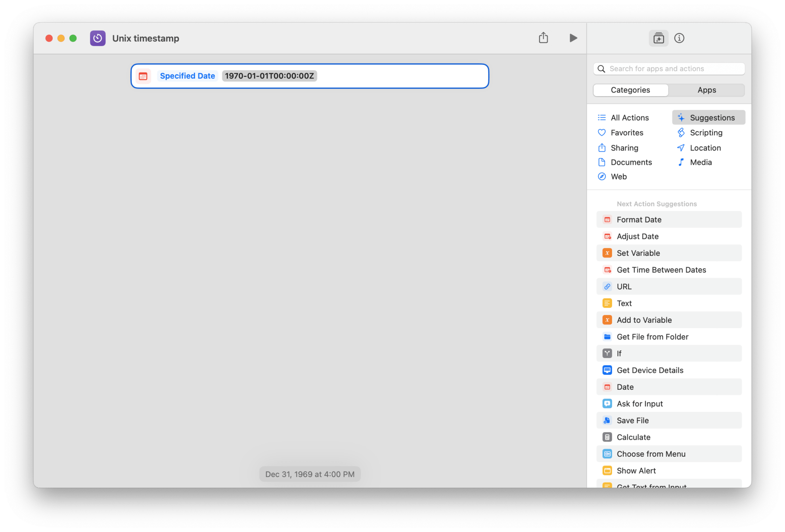Click the Sharing category icon

click(601, 147)
